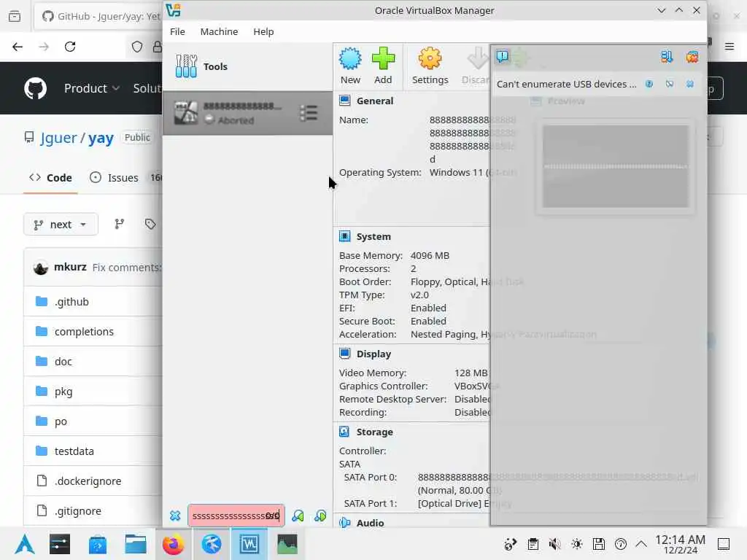
Task: Open the .dockerignore file
Action: tap(88, 481)
